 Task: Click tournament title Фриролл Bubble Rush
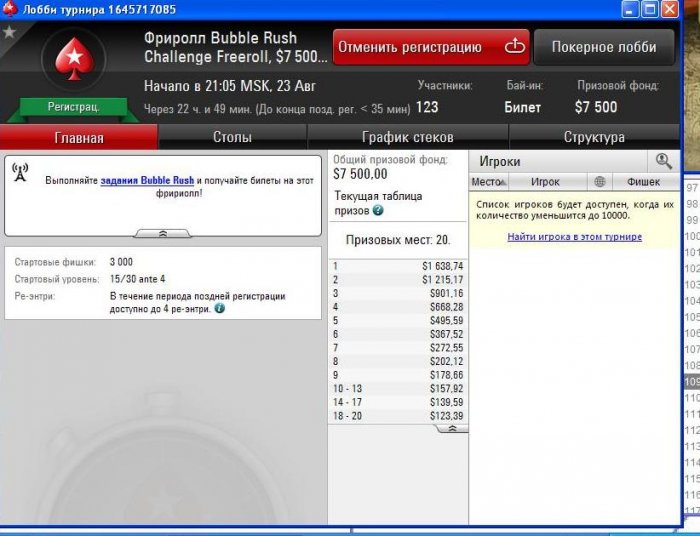pos(221,38)
